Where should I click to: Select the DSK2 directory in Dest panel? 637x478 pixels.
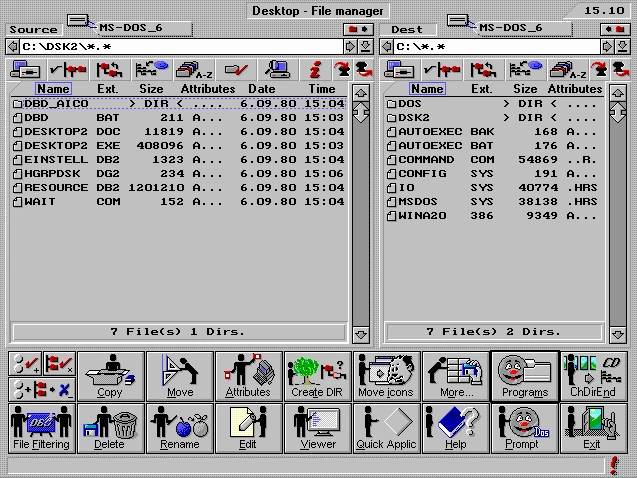[x=492, y=118]
